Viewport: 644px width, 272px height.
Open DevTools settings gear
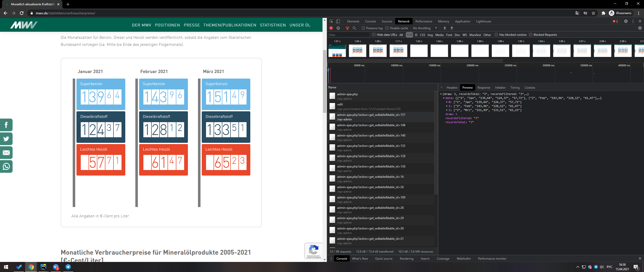pos(626,21)
